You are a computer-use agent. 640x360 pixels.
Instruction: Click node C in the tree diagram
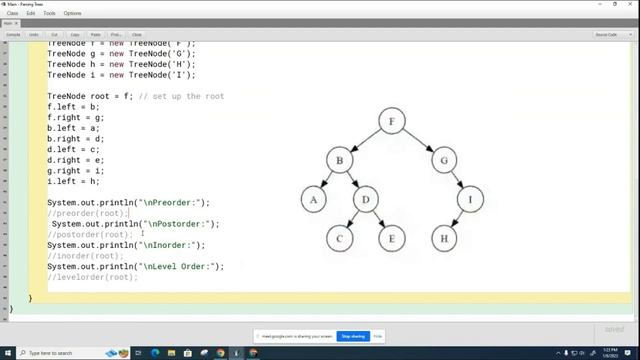pos(340,238)
